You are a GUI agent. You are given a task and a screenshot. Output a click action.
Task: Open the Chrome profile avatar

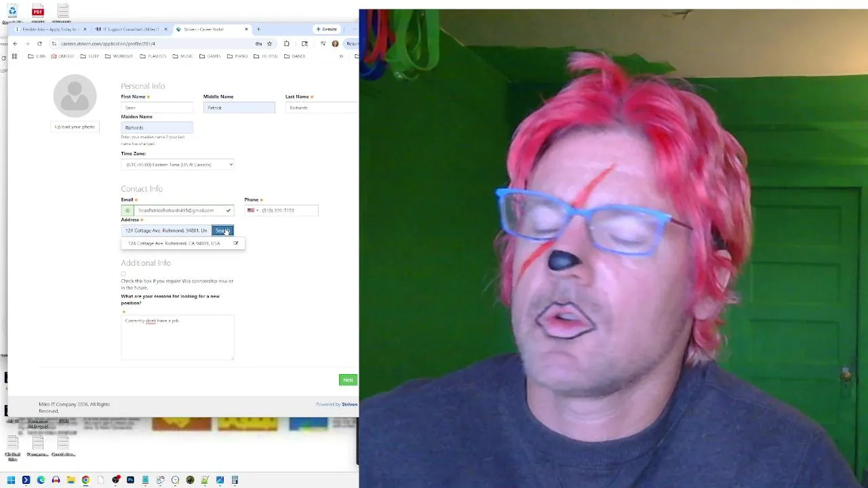click(335, 43)
